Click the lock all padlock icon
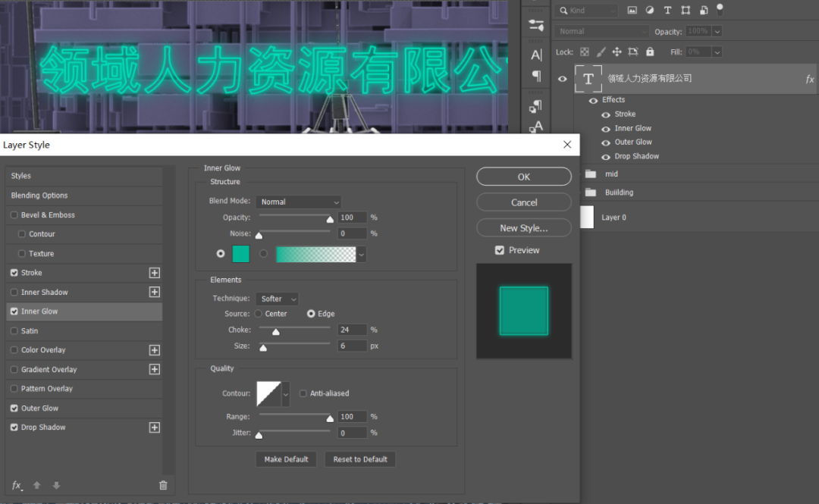The width and height of the screenshot is (819, 504). click(649, 52)
